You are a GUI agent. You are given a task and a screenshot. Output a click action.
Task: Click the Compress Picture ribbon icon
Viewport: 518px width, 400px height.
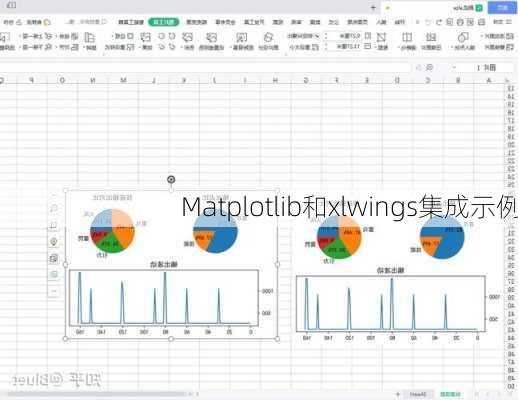point(431,37)
